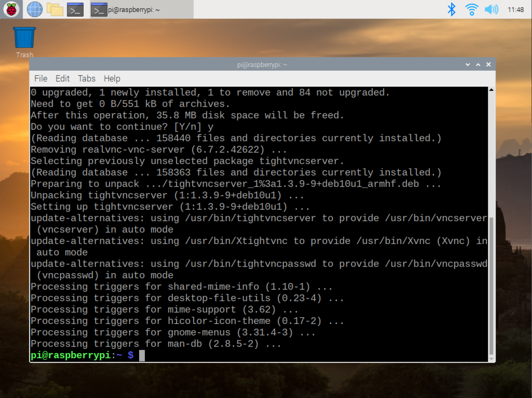Click the volume speaker tray icon

point(491,9)
